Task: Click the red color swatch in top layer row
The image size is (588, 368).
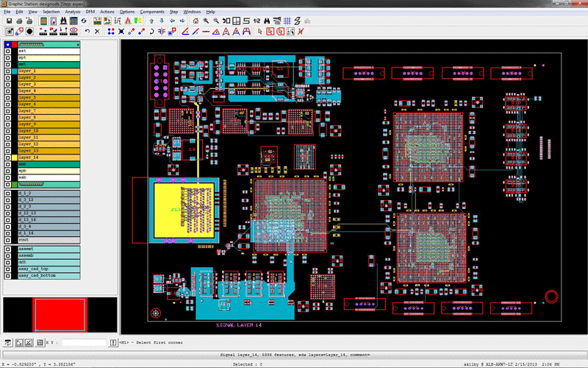Action: coord(14,45)
